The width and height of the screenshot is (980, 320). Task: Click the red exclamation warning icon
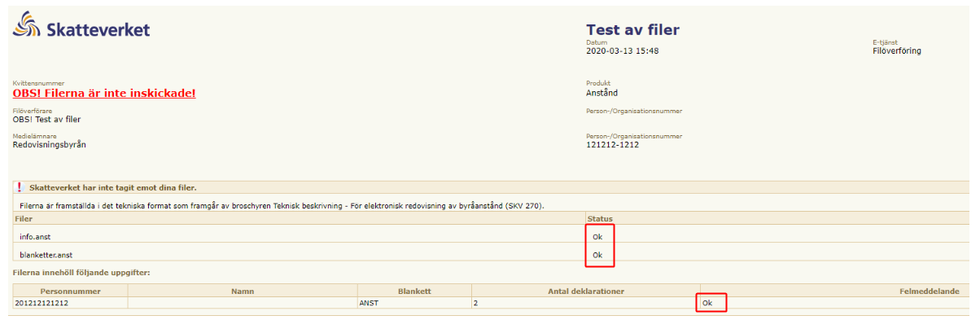pos(20,187)
